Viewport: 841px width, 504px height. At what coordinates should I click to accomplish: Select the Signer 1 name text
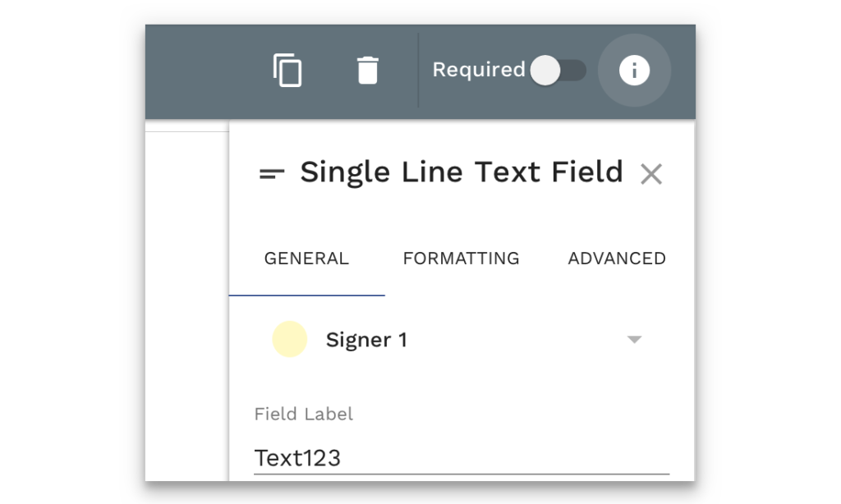(x=366, y=340)
